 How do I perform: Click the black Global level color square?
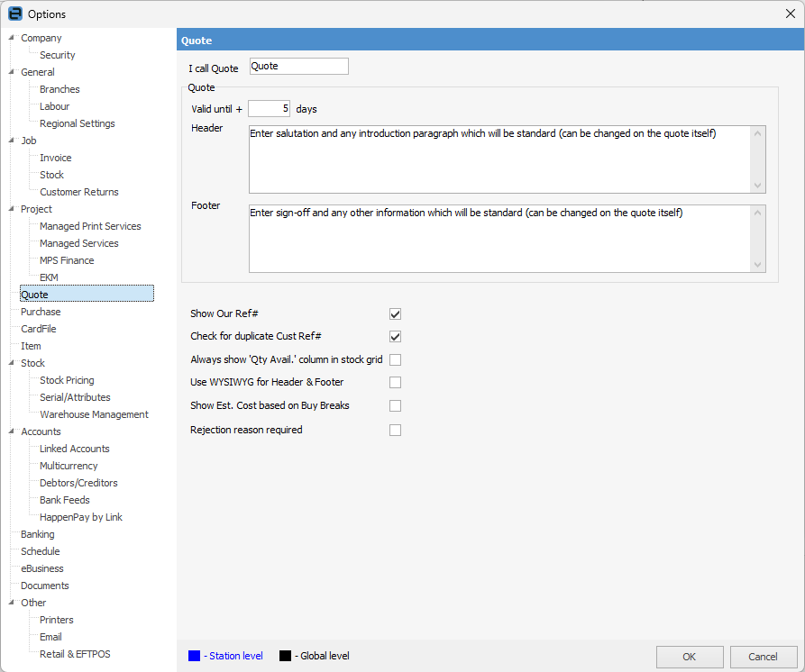point(285,656)
